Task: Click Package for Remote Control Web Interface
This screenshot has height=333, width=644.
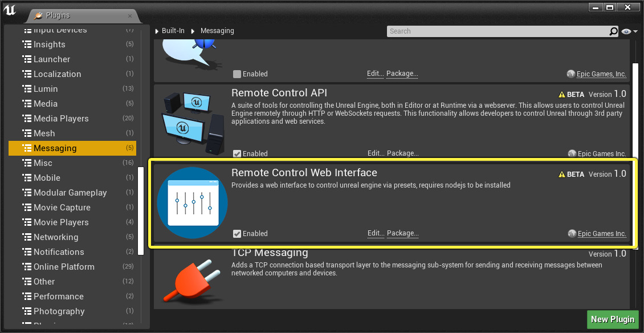Action: (x=402, y=233)
